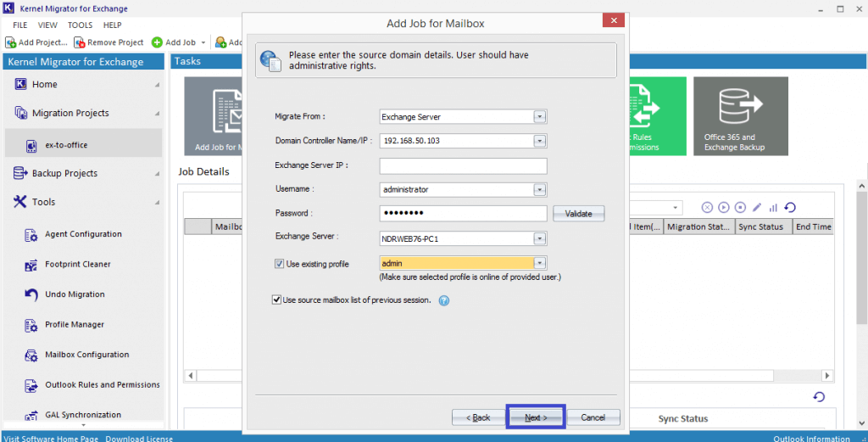868x442 pixels.
Task: Click the stop job circle-X icon
Action: [x=707, y=207]
